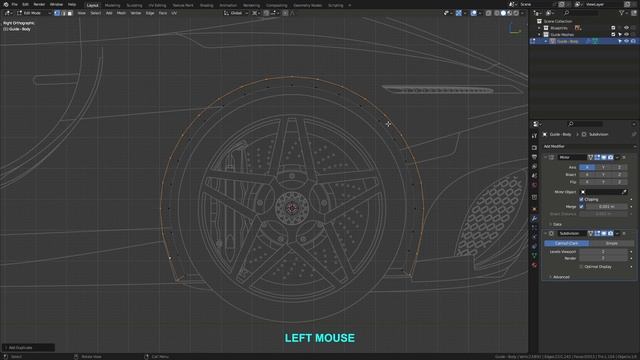This screenshot has width=640, height=360.
Task: Switch to the UV Editing workspace tab
Action: [x=157, y=5]
